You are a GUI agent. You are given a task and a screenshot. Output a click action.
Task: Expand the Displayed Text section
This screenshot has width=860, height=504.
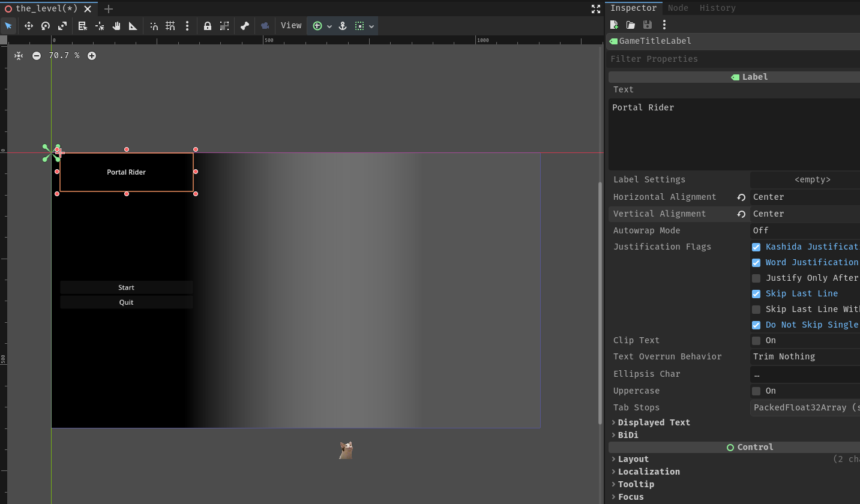654,422
